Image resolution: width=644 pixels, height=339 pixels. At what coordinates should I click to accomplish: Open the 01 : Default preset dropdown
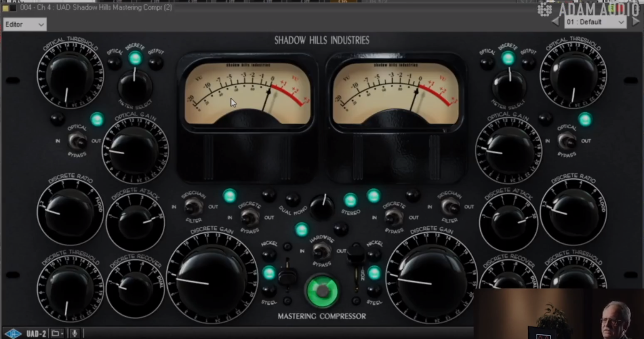click(x=595, y=22)
